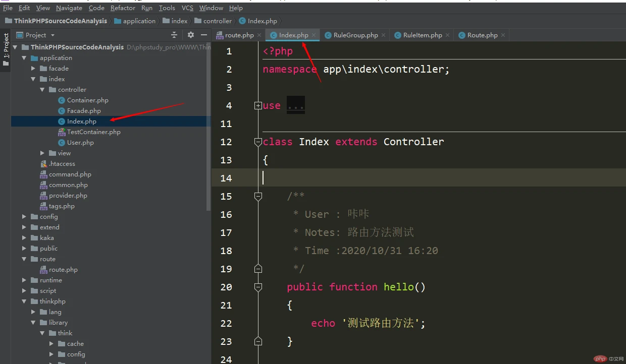
Task: Fold the Index class block
Action: [x=258, y=142]
